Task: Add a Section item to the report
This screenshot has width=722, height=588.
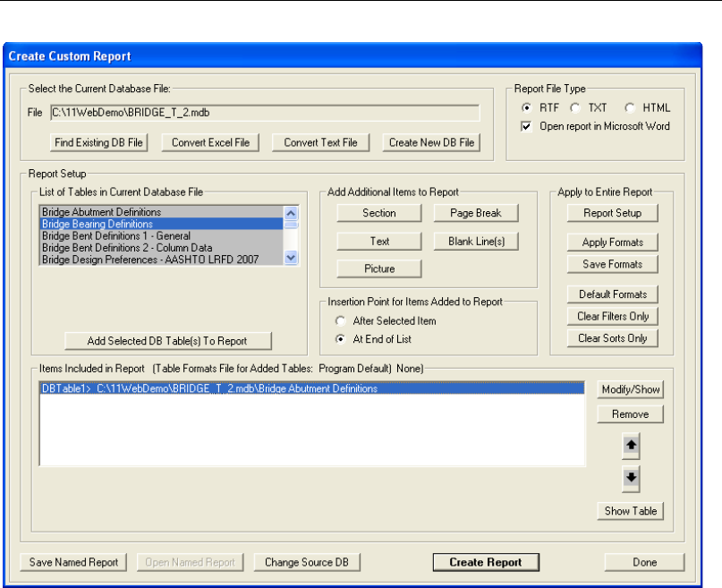Action: 379,213
